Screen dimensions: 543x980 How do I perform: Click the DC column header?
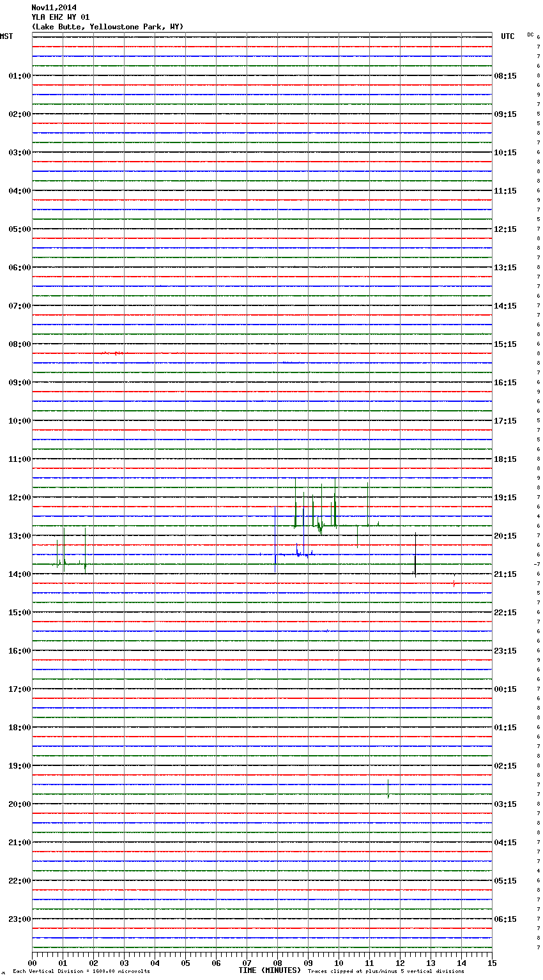(530, 34)
